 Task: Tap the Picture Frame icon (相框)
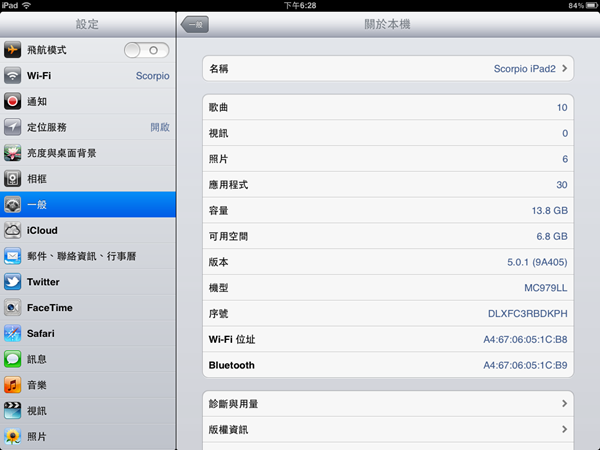pos(12,179)
